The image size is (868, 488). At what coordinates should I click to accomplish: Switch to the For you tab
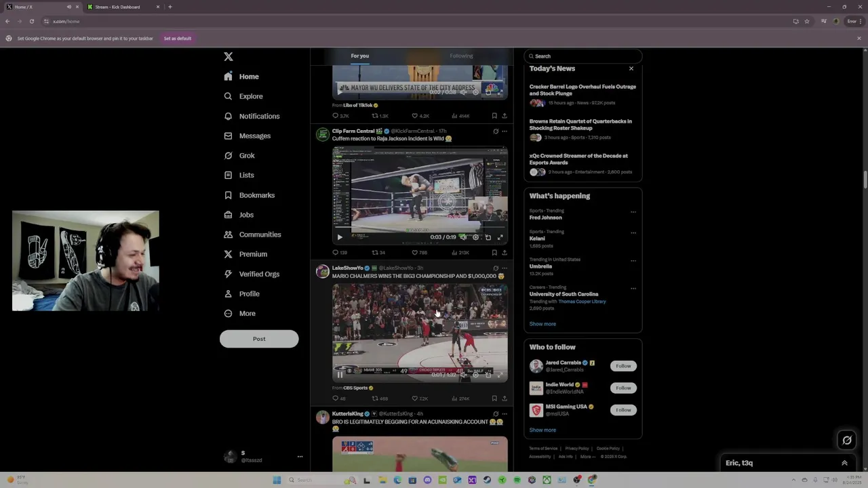359,56
